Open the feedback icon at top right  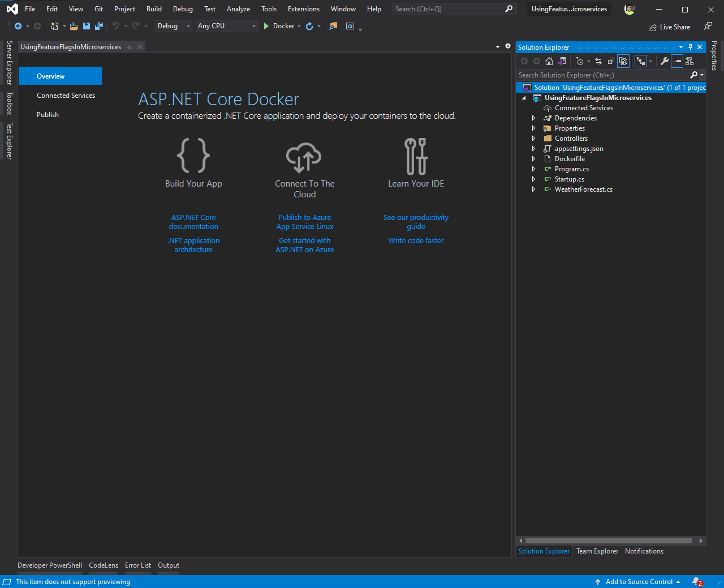[708, 26]
